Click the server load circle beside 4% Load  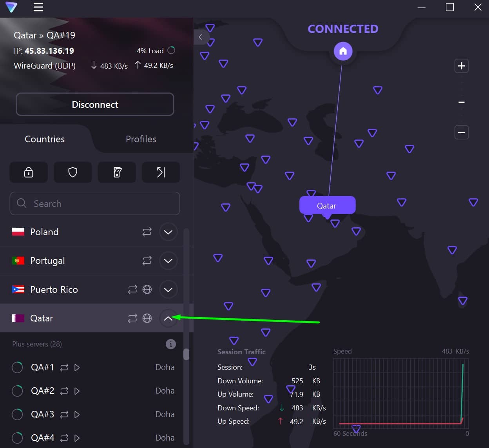171,50
